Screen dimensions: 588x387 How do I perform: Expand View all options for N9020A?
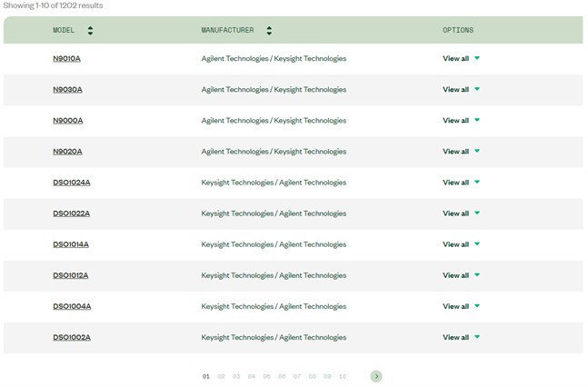(x=461, y=152)
